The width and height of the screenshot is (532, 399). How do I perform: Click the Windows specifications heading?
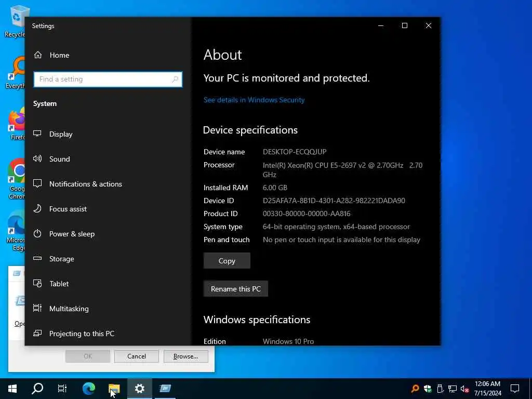[x=257, y=320]
